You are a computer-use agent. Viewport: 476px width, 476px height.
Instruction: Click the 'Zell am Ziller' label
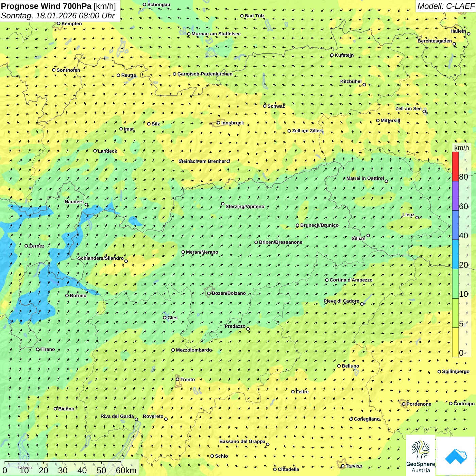pos(306,131)
